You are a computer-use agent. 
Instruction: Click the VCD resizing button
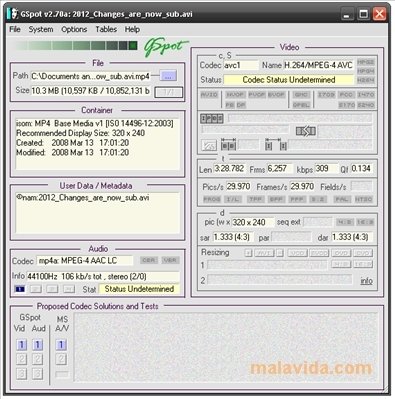pyautogui.click(x=297, y=253)
